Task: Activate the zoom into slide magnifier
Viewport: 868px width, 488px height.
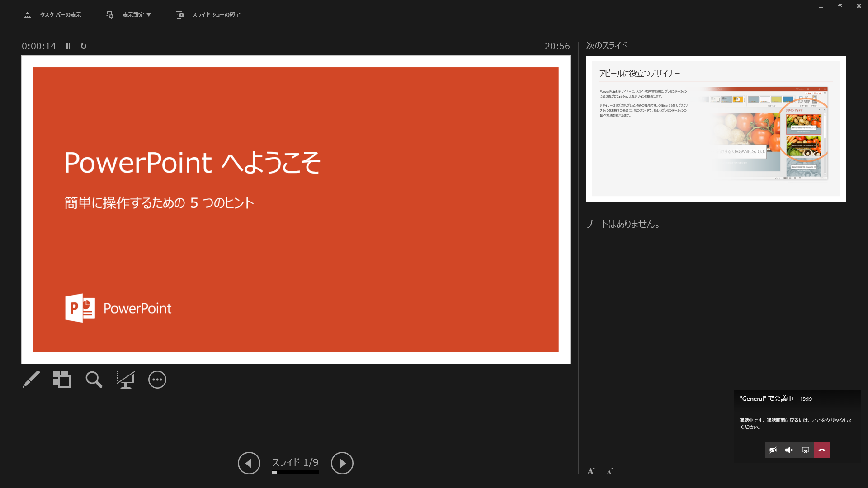Action: (94, 380)
